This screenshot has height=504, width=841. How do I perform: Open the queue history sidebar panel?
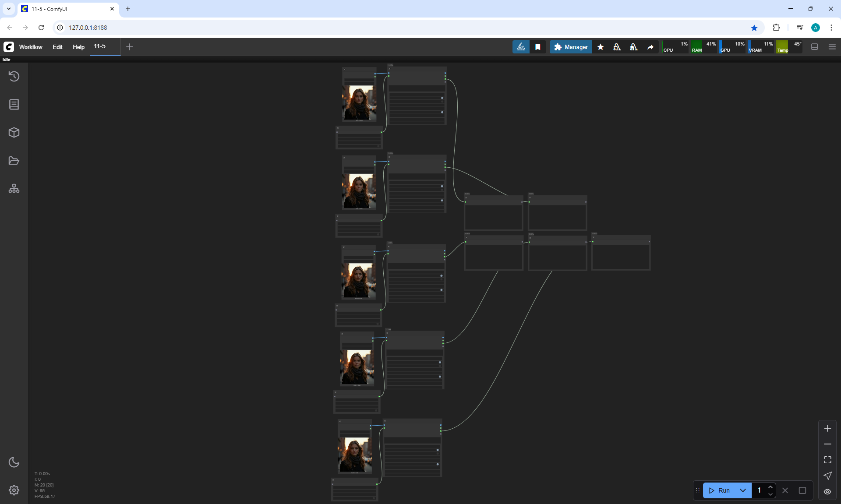click(x=14, y=77)
